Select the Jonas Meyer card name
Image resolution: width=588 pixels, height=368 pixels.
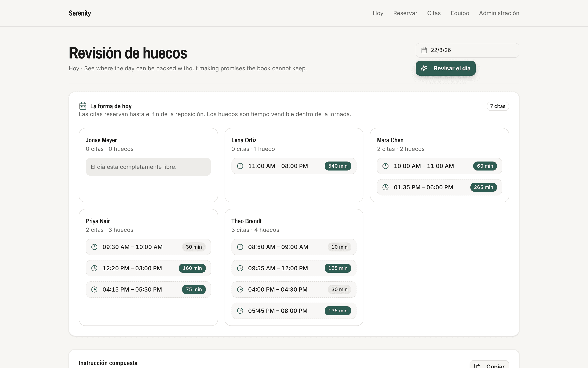101,140
